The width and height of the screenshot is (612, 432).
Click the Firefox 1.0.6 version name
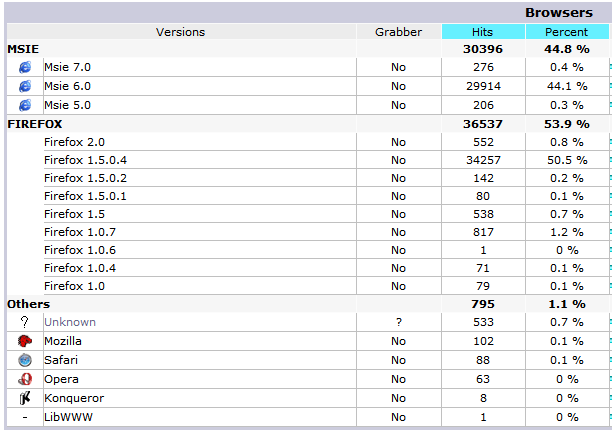point(80,250)
